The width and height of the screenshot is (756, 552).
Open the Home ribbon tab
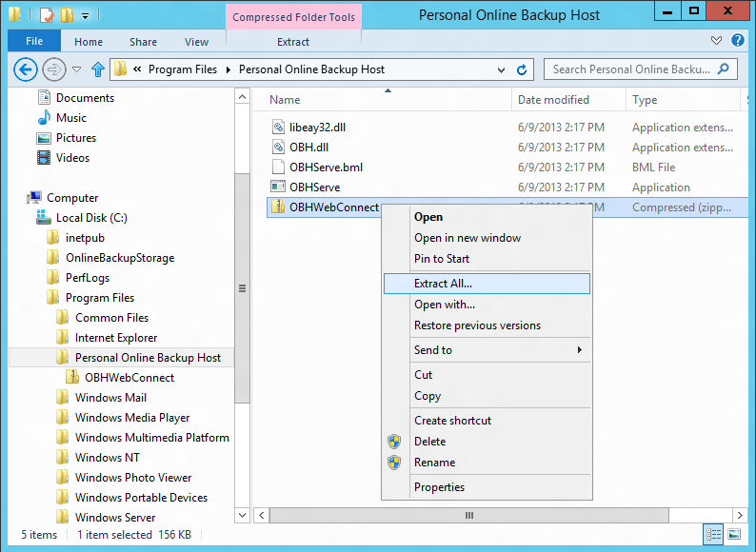[x=89, y=42]
